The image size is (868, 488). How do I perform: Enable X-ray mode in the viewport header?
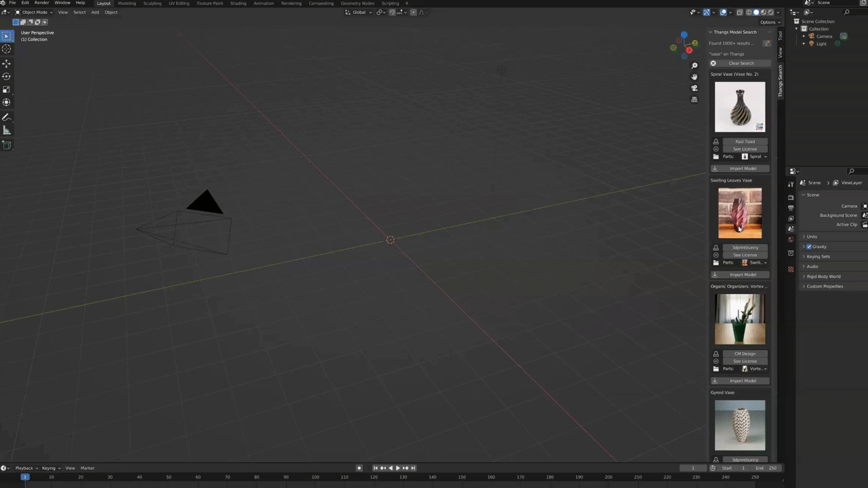(740, 12)
